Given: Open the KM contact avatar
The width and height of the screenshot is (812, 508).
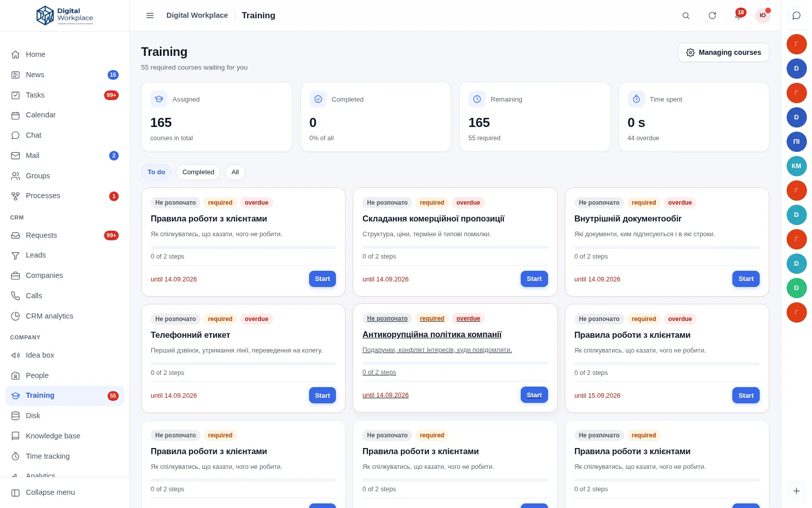Looking at the screenshot, I should [x=796, y=166].
